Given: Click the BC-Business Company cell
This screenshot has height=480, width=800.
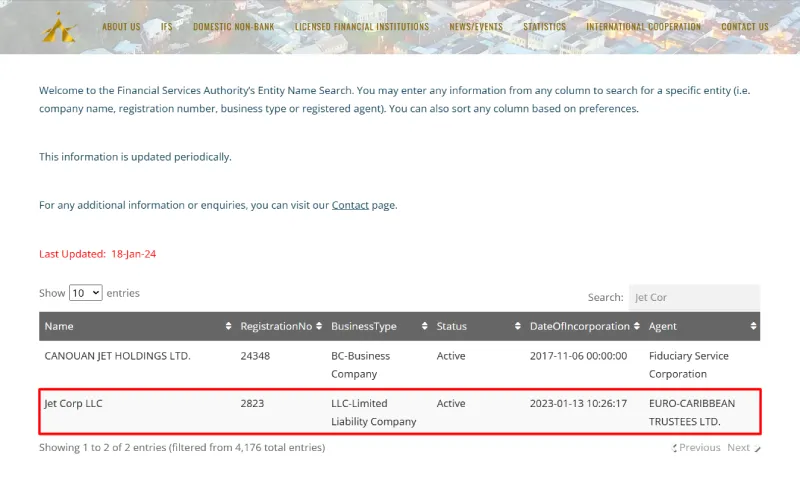Looking at the screenshot, I should click(360, 365).
